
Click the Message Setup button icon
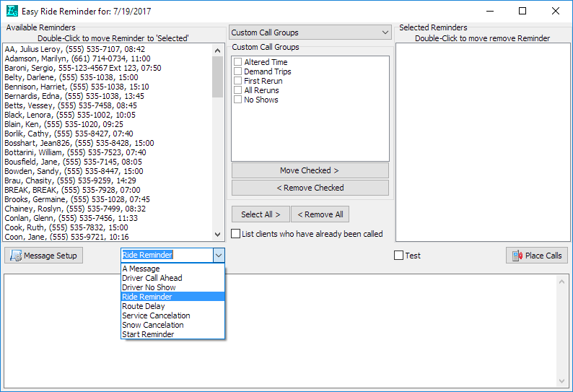pyautogui.click(x=16, y=256)
